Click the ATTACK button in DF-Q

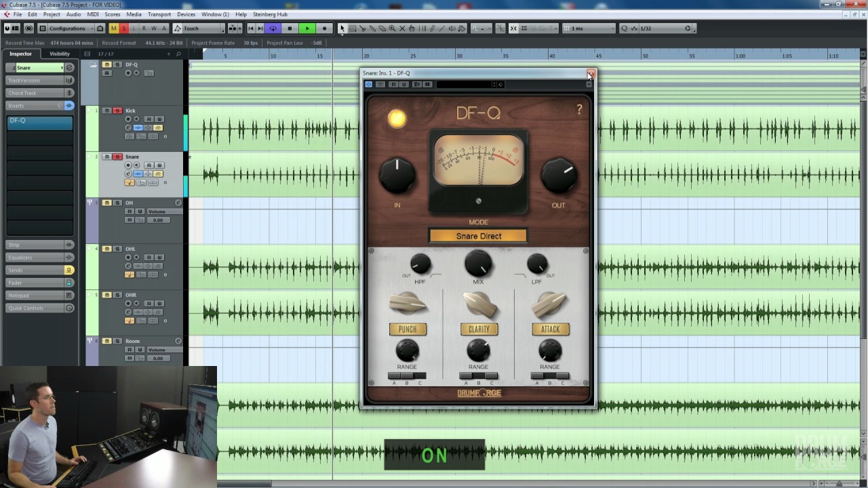tap(550, 329)
